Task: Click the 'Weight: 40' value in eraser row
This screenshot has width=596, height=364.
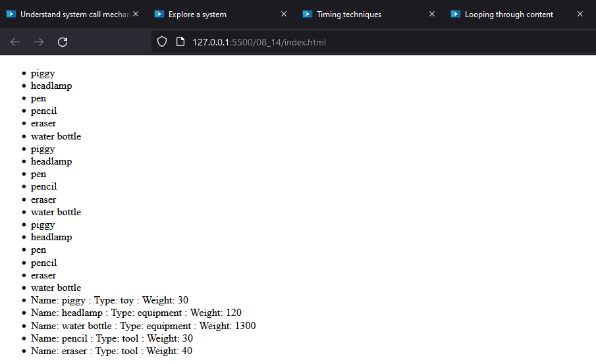Action: point(169,351)
